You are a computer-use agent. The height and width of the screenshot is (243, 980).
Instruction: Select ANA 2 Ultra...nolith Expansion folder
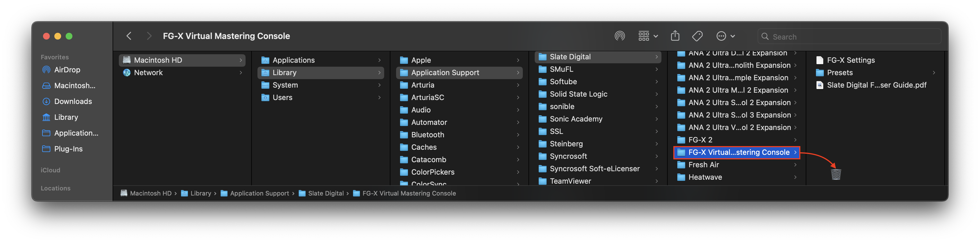(x=736, y=65)
